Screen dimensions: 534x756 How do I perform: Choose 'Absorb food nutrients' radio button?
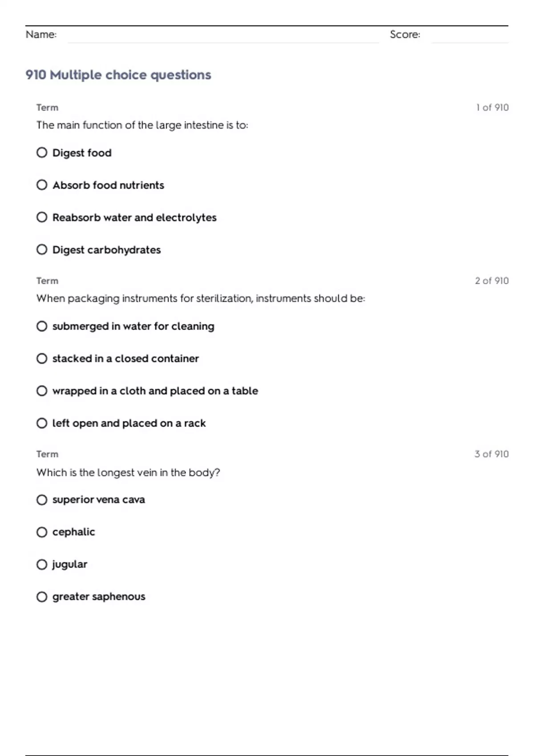tap(42, 185)
